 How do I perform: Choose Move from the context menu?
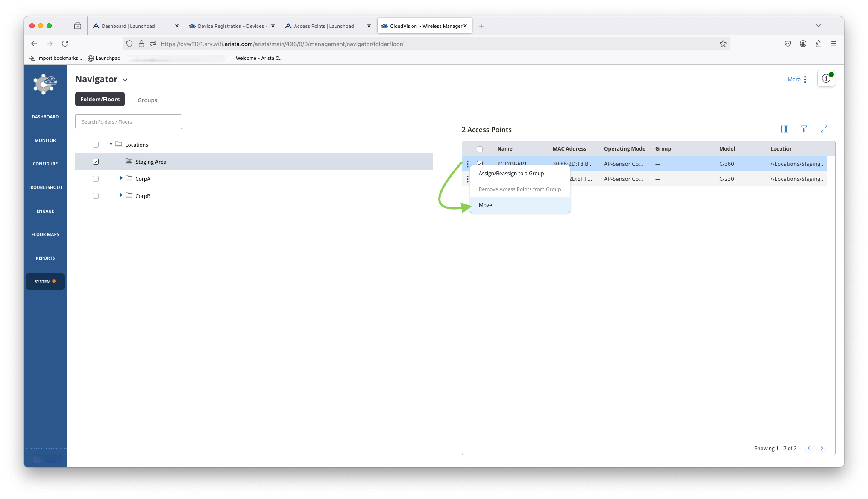[x=485, y=205]
